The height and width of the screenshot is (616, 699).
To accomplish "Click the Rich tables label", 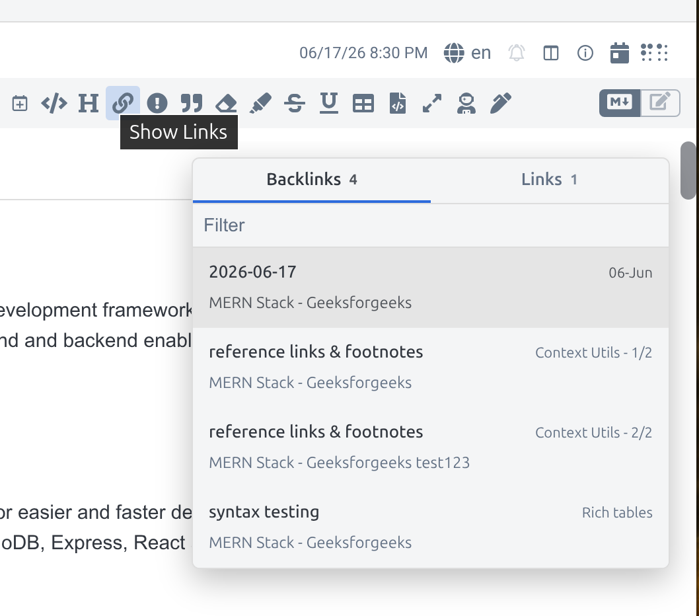I will 617,512.
